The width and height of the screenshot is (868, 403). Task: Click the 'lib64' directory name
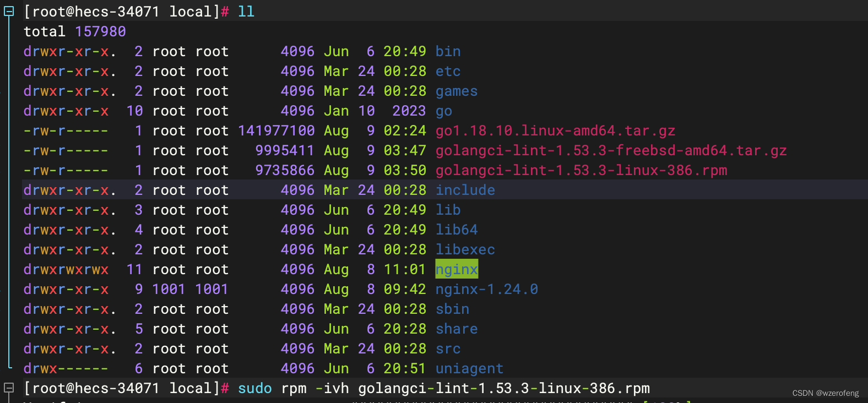pos(457,230)
